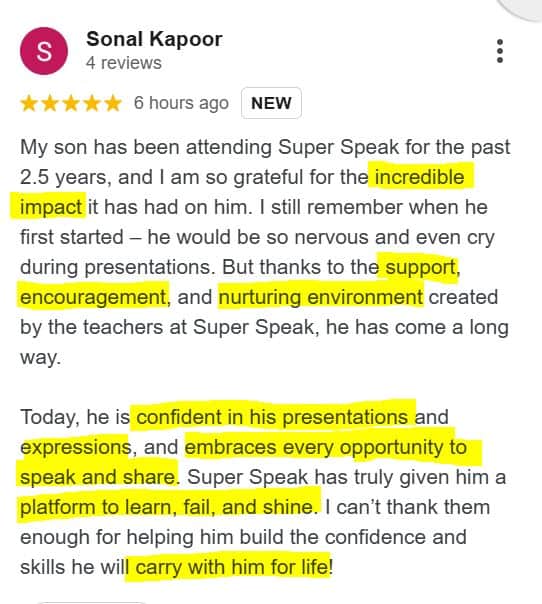Click the second gold rating star

(50, 103)
